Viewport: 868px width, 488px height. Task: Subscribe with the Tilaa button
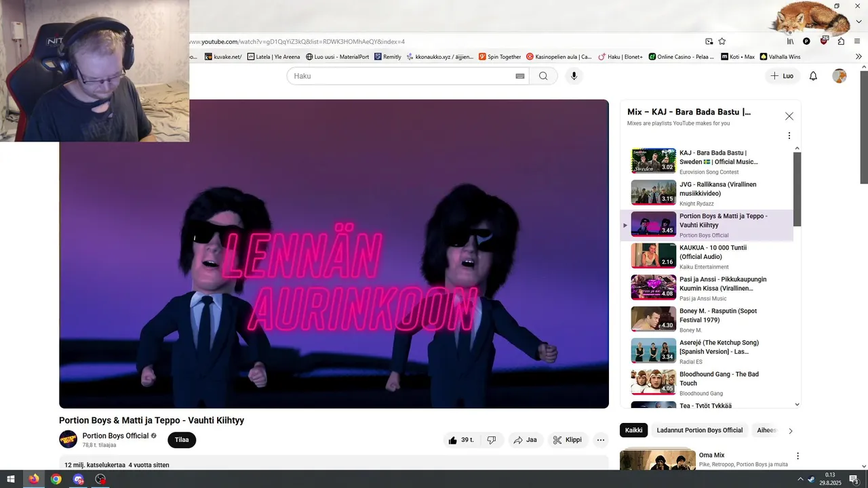(x=182, y=440)
